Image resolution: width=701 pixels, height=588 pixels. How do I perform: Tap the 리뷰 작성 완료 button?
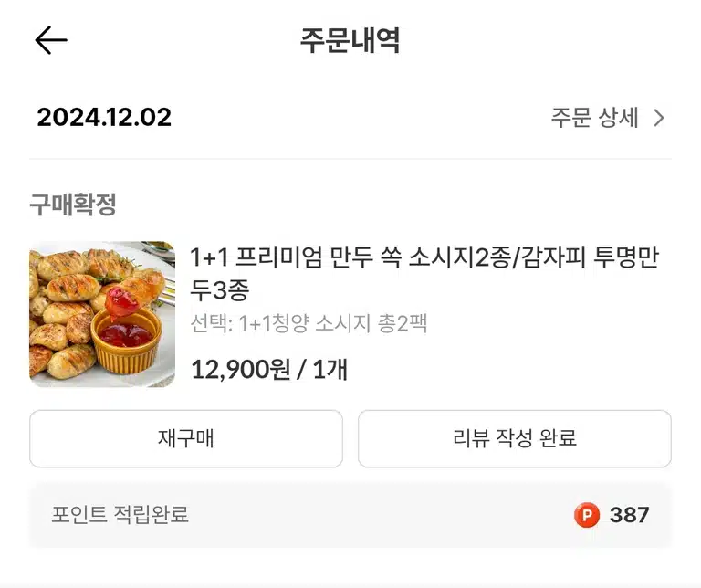(515, 438)
